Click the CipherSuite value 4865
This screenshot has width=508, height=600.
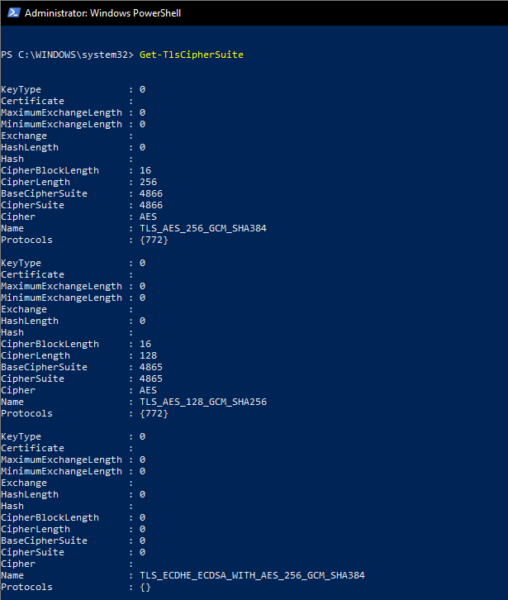pyautogui.click(x=151, y=378)
